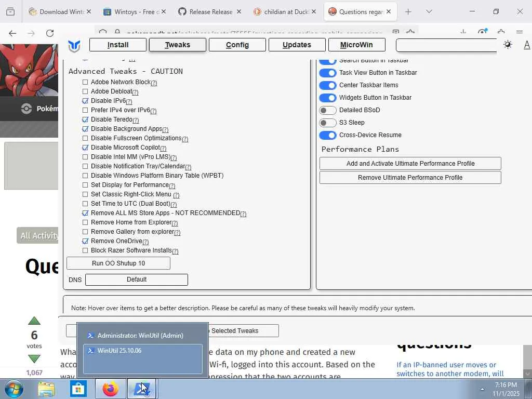Screen dimensions: 532x399
Task: Click the PowerShell taskbar icon
Action: [142, 389]
